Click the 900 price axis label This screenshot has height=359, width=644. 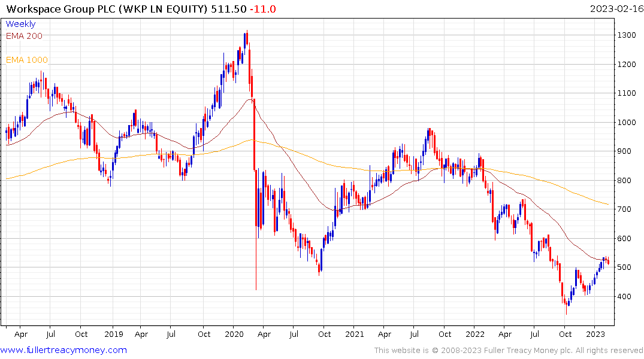point(625,151)
